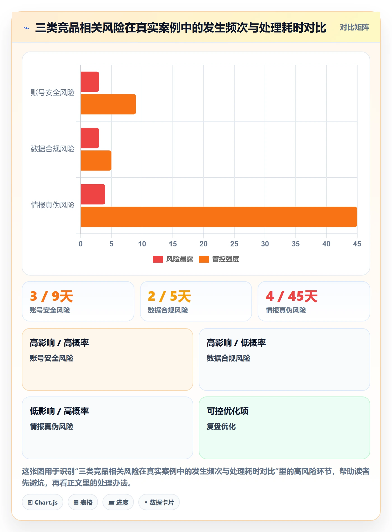Click the 数据合规风险 label on the chart axis
This screenshot has height=532, width=392.
click(x=53, y=149)
